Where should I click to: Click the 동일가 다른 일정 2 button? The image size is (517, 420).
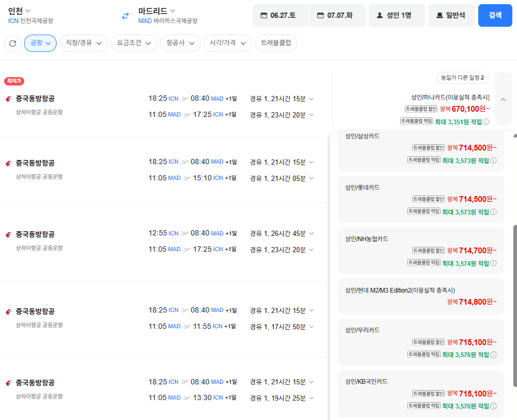pos(462,78)
